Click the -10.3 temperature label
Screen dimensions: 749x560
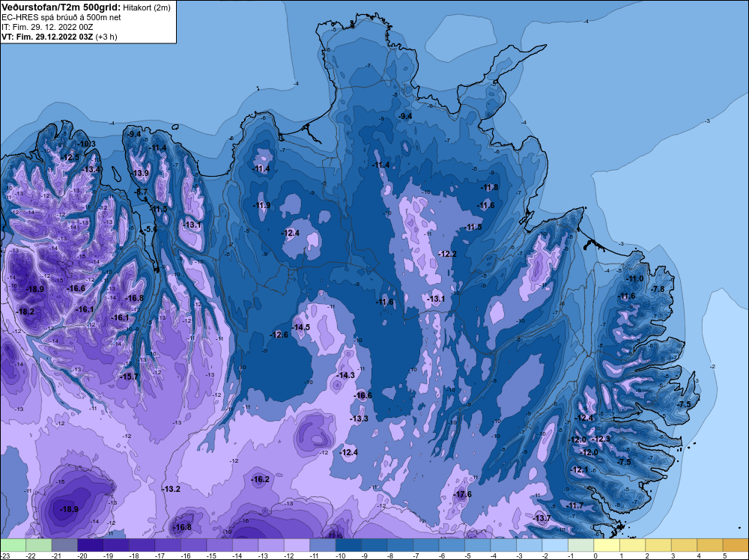(x=87, y=144)
